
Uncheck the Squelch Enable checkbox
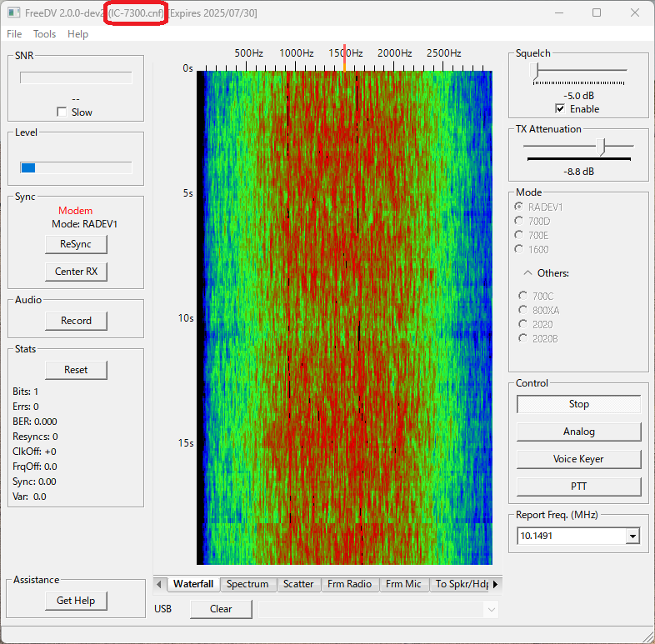560,109
